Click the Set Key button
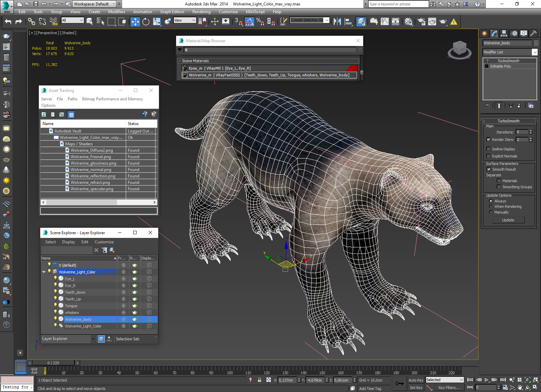541x392 pixels. [x=416, y=388]
